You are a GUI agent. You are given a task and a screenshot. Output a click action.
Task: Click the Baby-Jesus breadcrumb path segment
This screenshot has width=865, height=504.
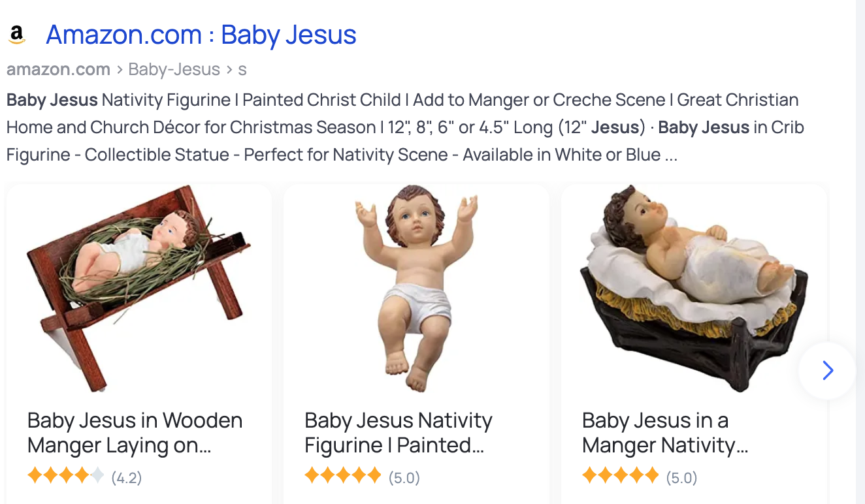[174, 69]
